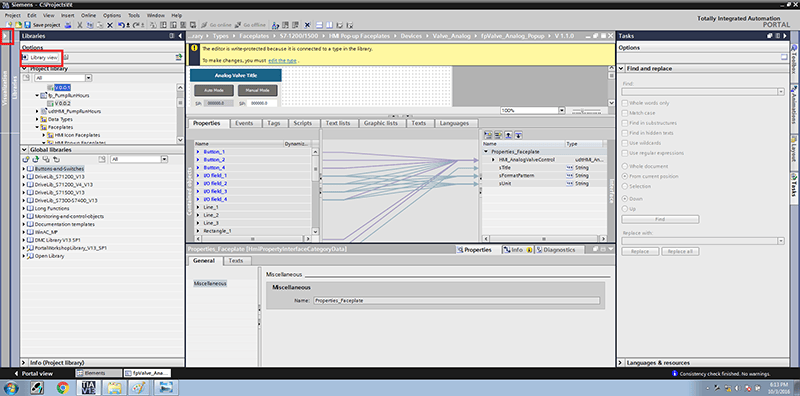Viewport: 800px width, 396px height.
Task: Click the Manual Mode faceplate button
Action: [x=258, y=90]
